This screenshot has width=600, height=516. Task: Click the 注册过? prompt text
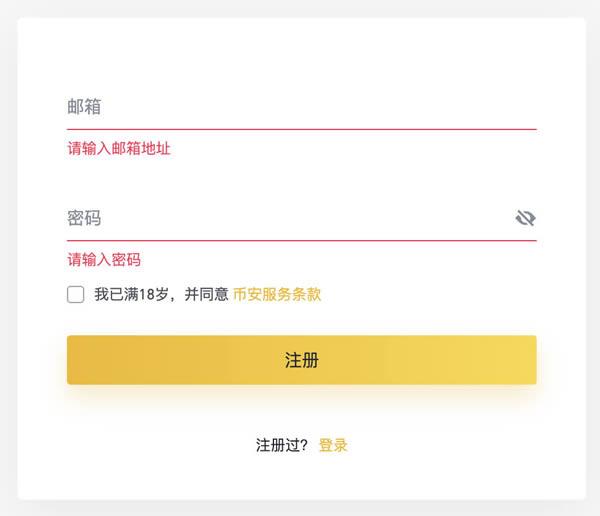282,445
